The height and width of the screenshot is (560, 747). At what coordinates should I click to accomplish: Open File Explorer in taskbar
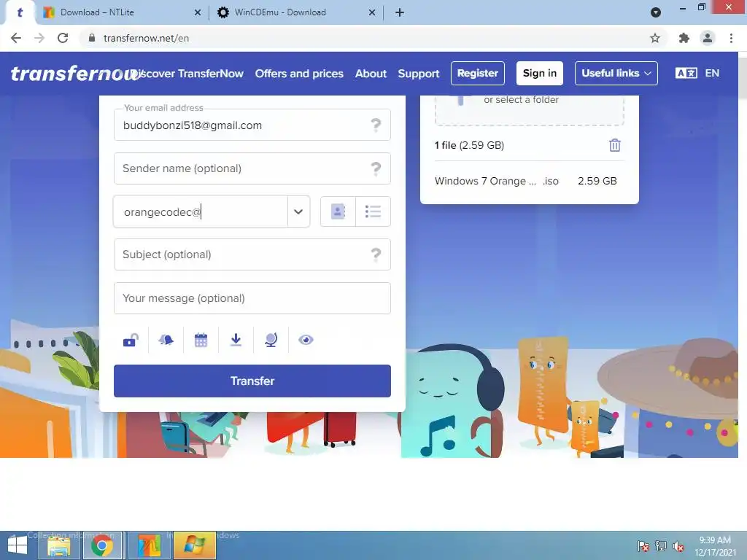[x=59, y=545]
